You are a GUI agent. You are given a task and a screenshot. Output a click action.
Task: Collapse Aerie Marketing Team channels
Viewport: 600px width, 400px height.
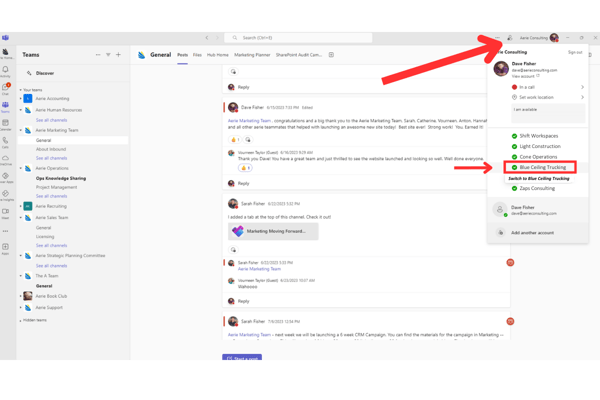tap(21, 130)
